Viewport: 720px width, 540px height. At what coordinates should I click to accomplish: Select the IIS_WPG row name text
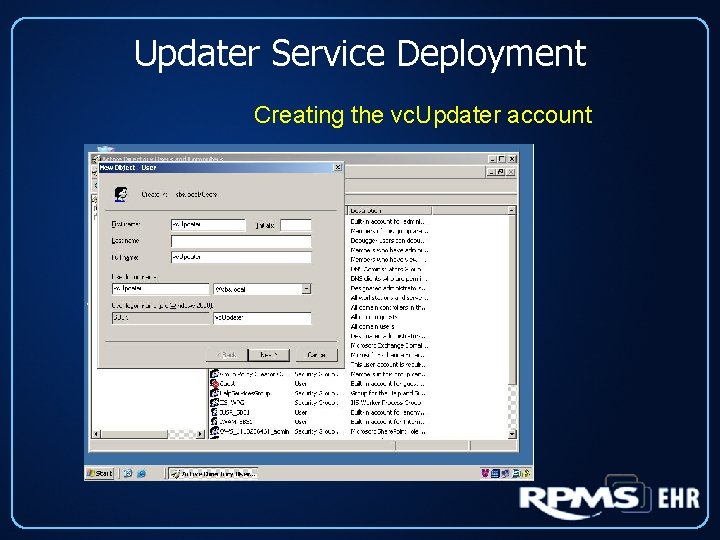click(x=232, y=402)
